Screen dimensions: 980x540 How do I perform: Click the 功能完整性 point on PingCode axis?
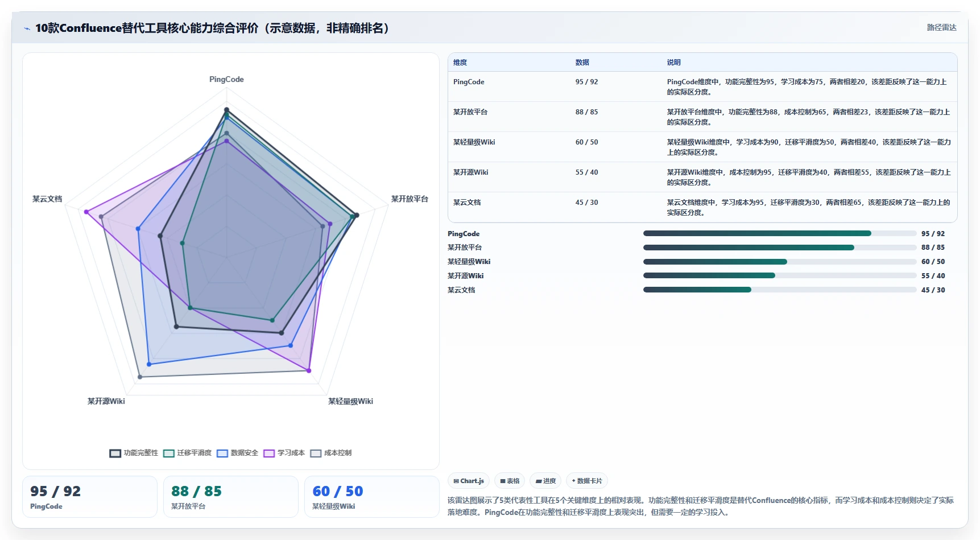pyautogui.click(x=226, y=109)
